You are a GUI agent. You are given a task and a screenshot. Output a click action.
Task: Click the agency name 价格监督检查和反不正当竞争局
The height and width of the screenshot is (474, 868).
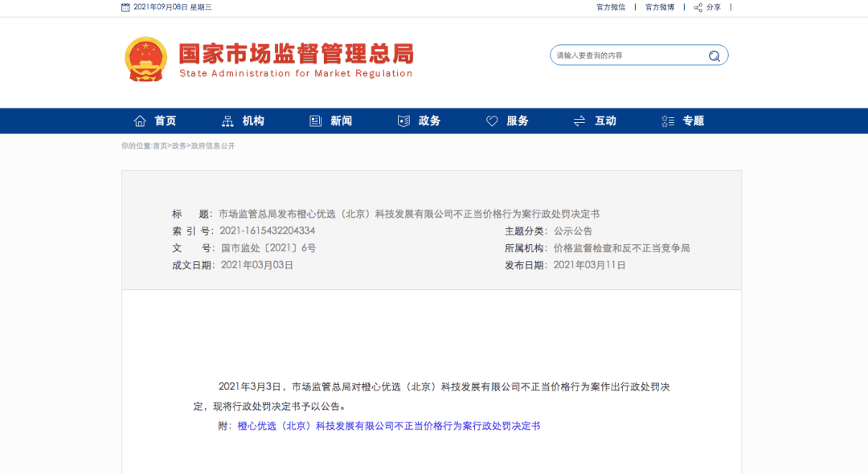click(621, 248)
